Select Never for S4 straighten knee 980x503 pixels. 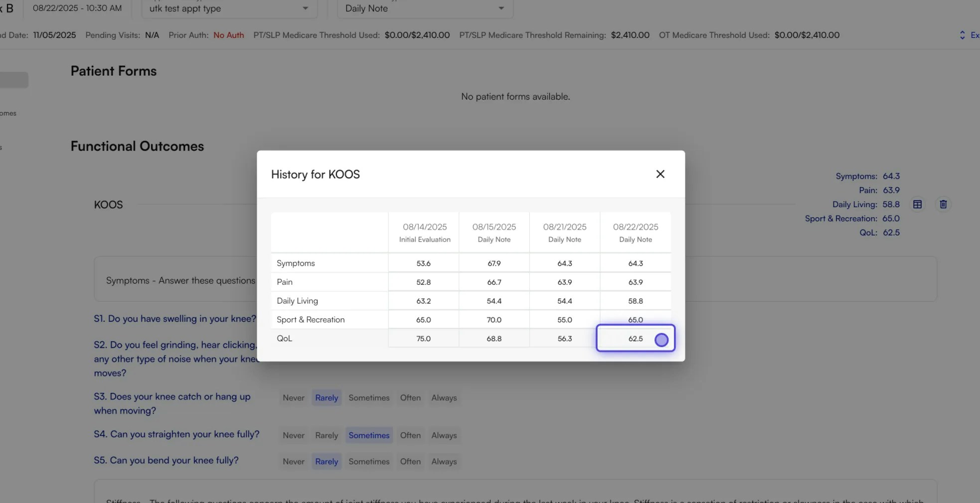coord(293,435)
